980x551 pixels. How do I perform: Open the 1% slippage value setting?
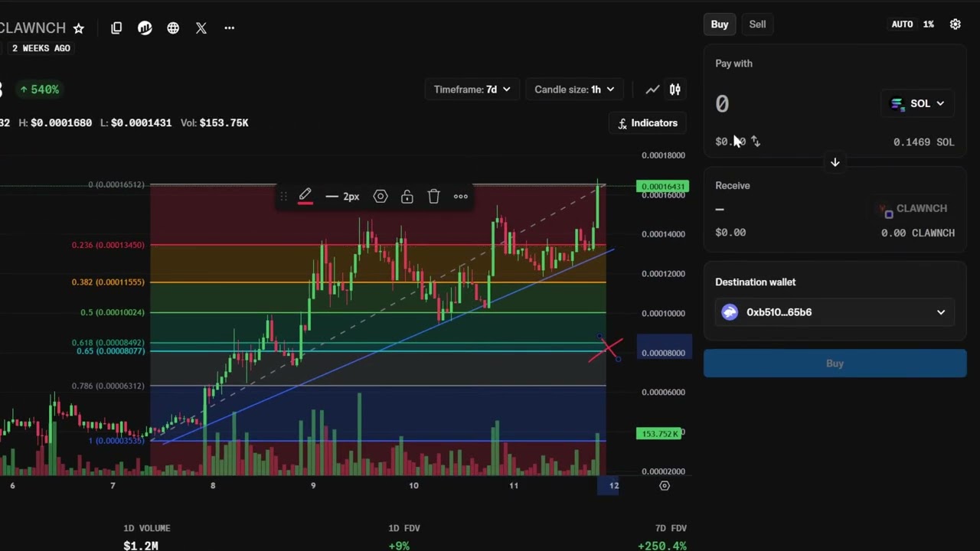[928, 24]
